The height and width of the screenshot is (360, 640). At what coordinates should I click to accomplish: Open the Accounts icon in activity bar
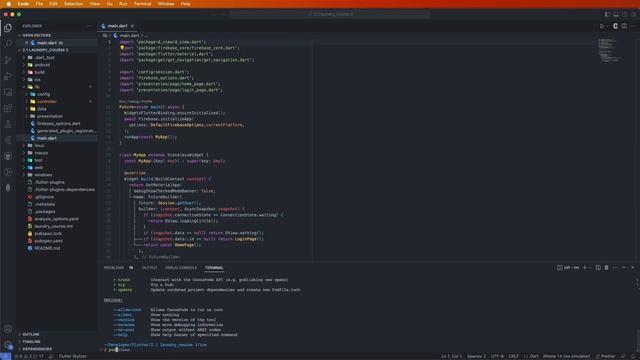pos(8,329)
